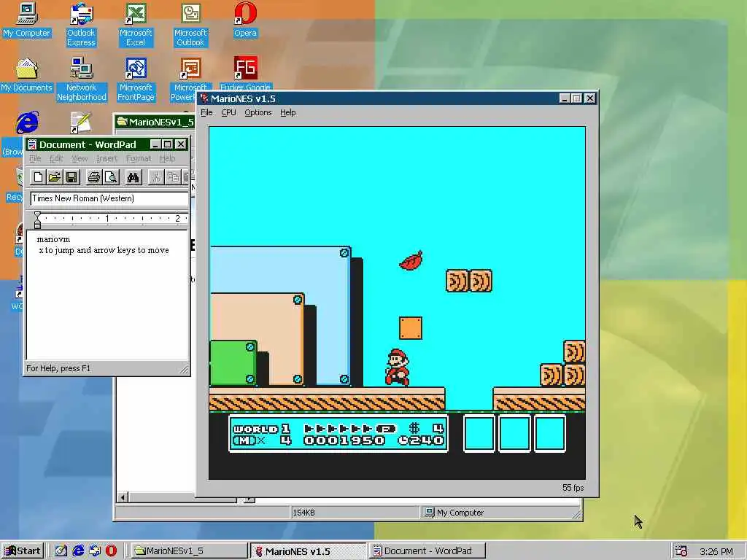Launch Opera from the quick launch bar
The image size is (747, 560).
coord(111,551)
